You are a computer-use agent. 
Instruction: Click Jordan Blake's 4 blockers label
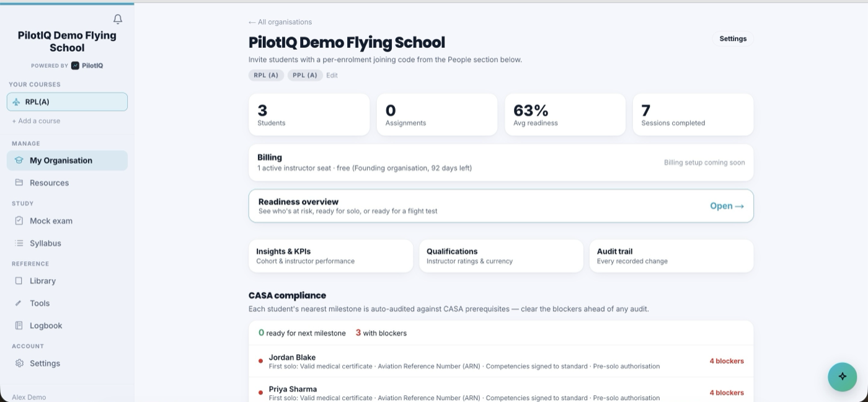coord(727,361)
